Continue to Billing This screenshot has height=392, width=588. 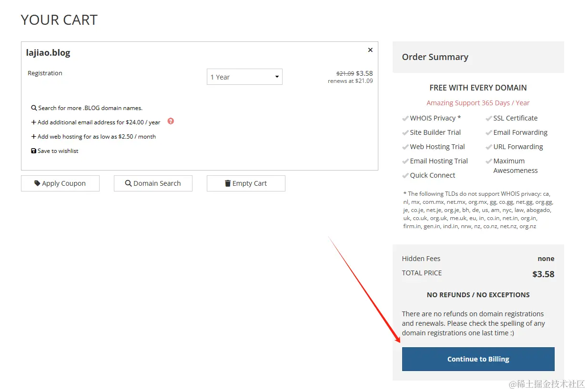pos(478,359)
